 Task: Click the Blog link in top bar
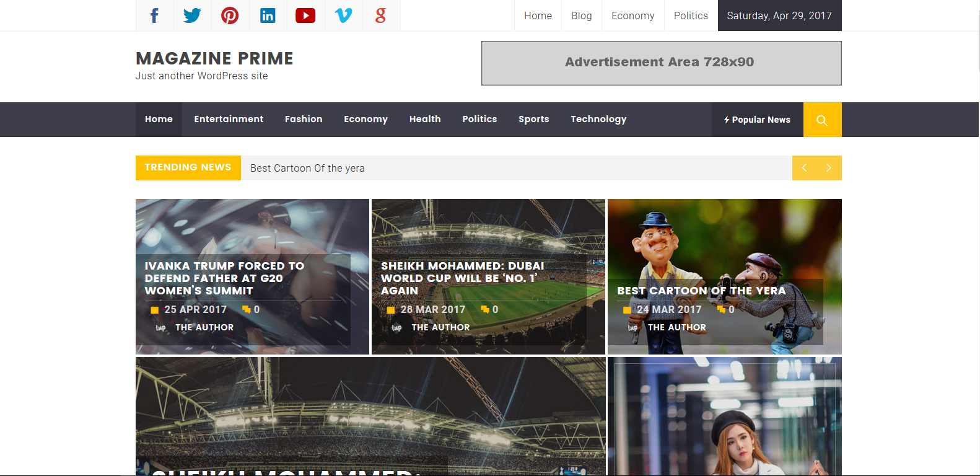pos(581,15)
